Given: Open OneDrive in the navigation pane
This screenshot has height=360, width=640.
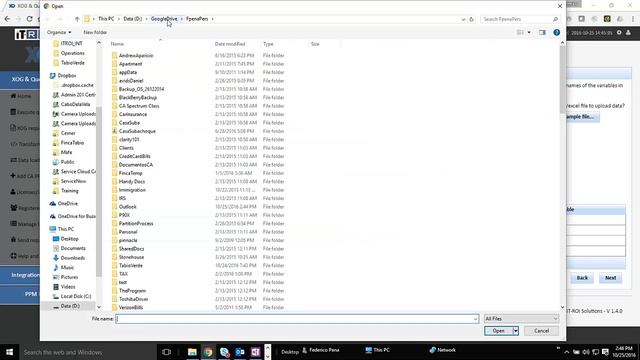Looking at the screenshot, I should [x=68, y=203].
